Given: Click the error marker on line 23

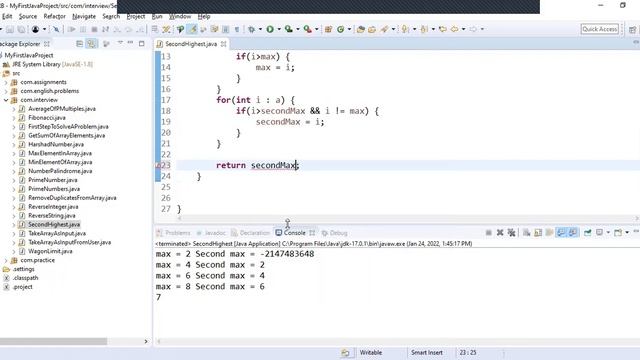Looking at the screenshot, I should tap(158, 165).
